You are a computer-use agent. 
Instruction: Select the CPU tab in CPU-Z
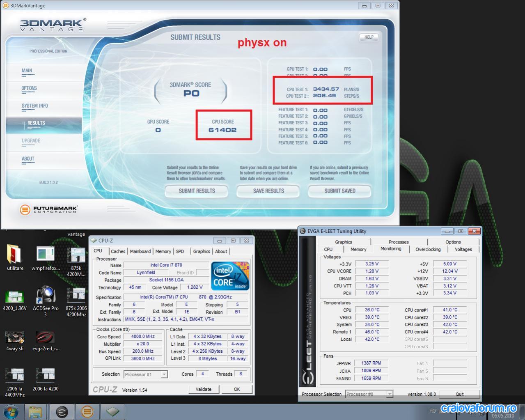click(x=98, y=251)
